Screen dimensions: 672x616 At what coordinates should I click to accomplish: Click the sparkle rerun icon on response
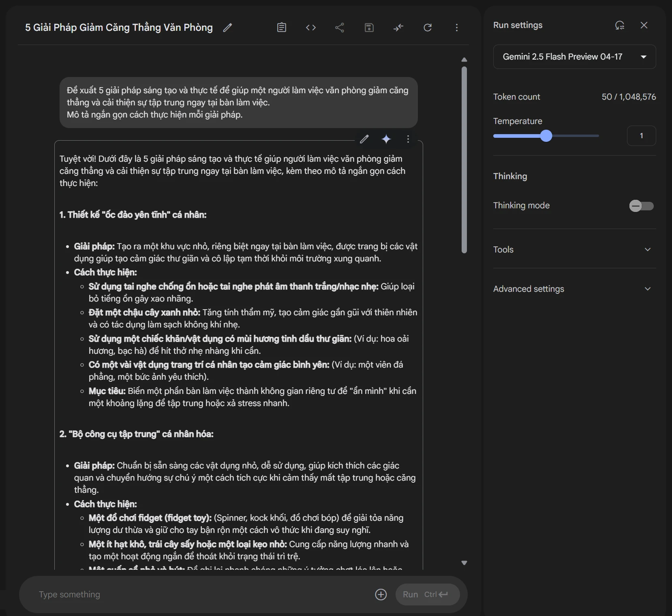click(x=386, y=139)
